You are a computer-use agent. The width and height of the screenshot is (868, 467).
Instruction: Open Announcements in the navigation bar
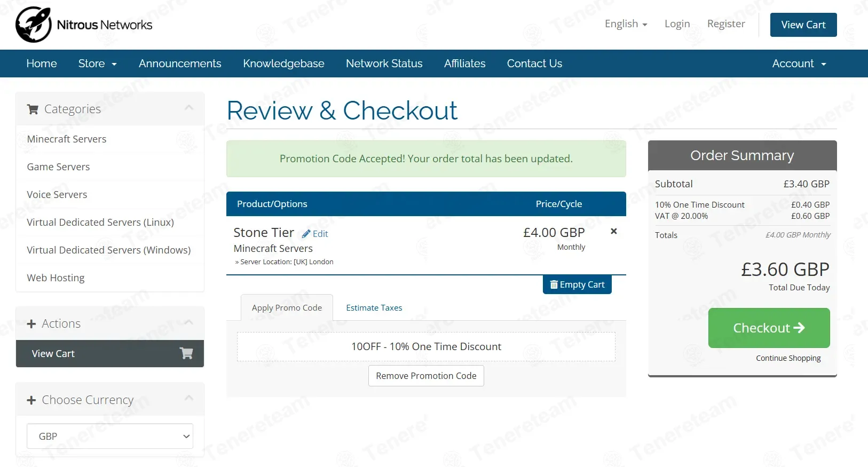pyautogui.click(x=180, y=64)
